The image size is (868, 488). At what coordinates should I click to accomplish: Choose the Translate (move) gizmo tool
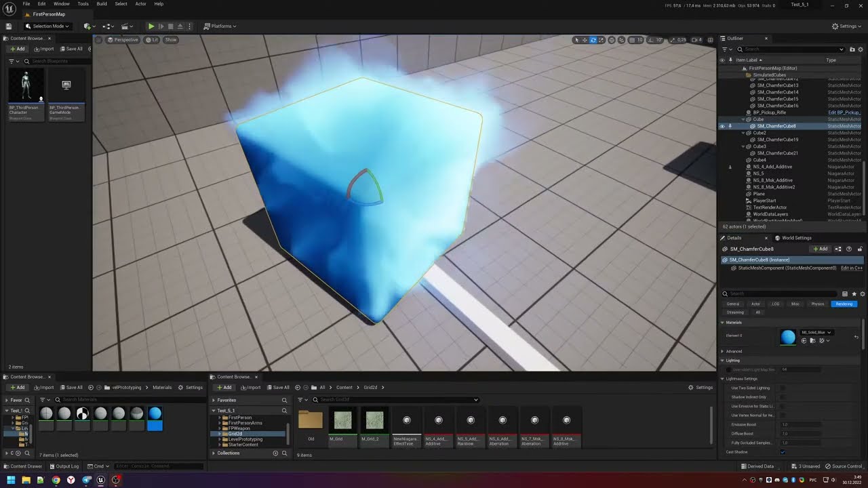[x=585, y=40]
